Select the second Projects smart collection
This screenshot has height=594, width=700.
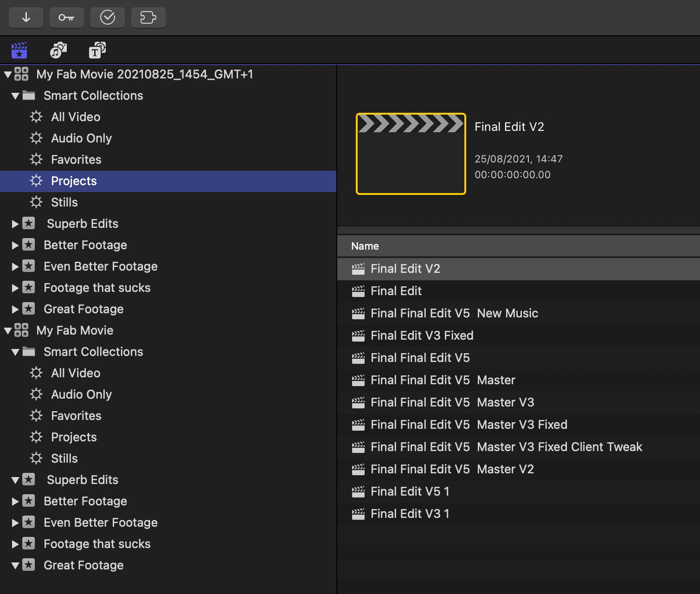pos(168,437)
